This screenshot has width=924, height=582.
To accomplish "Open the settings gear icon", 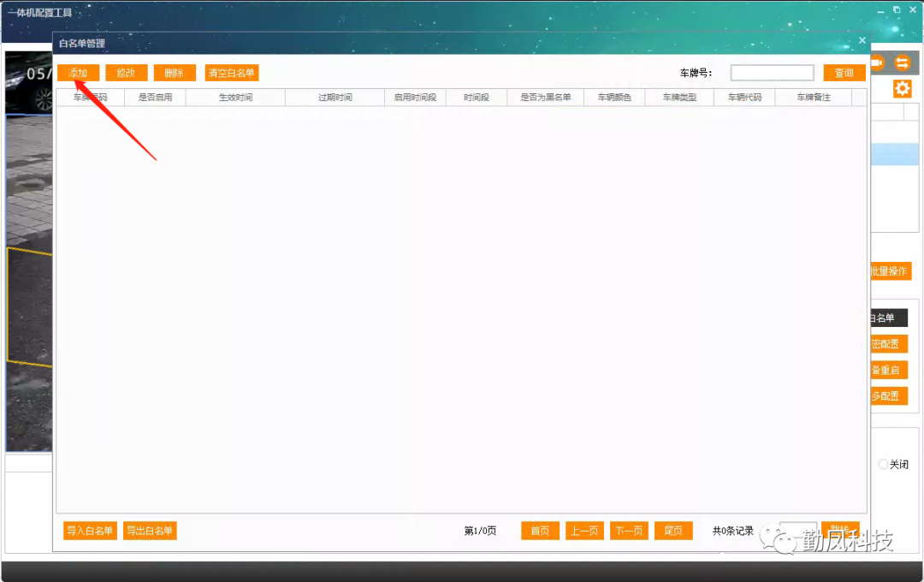I will pos(902,88).
